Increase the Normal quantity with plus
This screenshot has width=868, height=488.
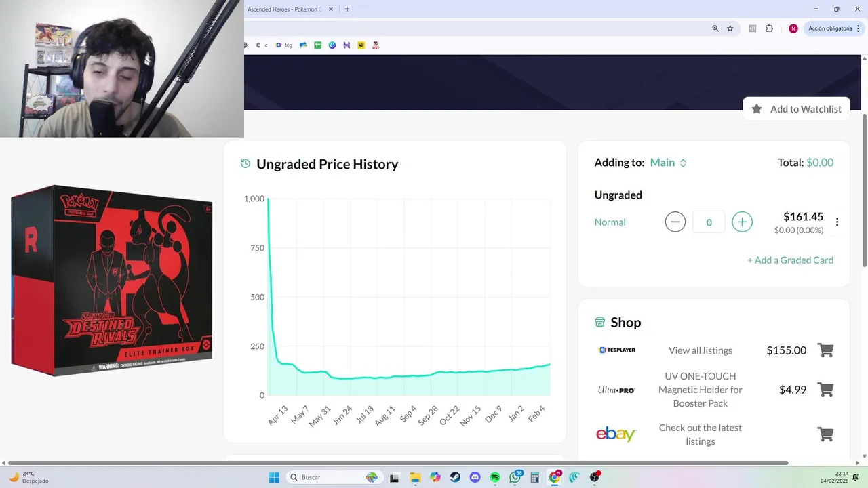(x=742, y=222)
